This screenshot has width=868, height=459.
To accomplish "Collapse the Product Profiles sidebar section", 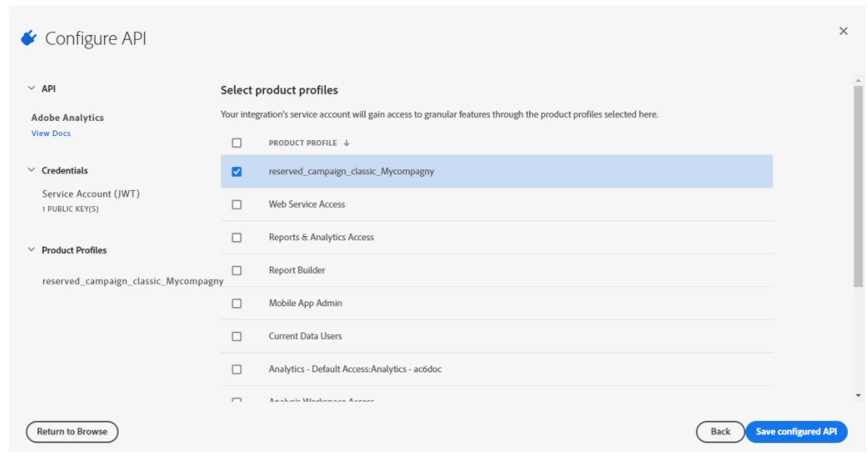I will (x=32, y=251).
